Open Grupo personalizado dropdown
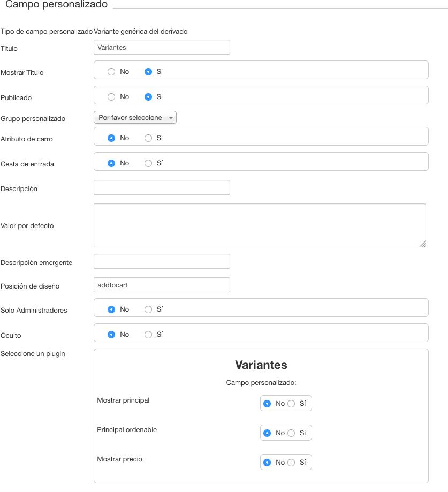This screenshot has width=448, height=492. 135,118
